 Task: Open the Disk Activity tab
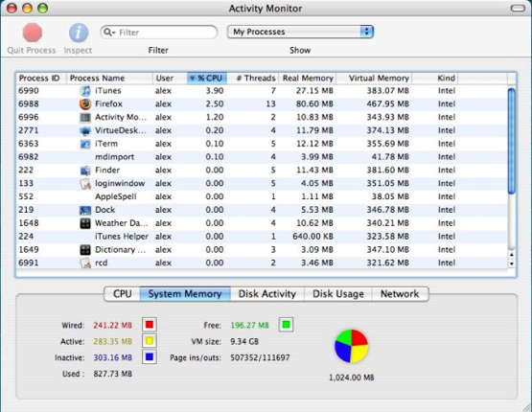(267, 293)
